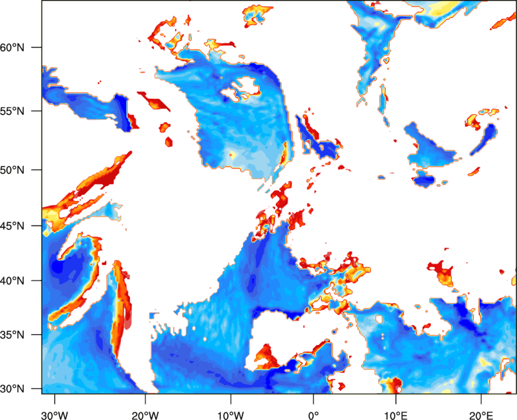Click the 55°N latitude label
The width and height of the screenshot is (517, 420).
pos(12,110)
